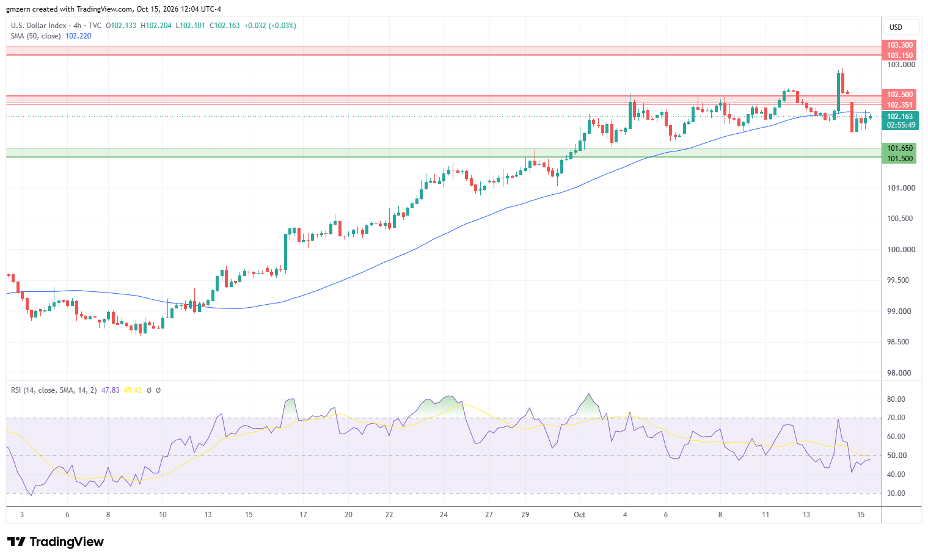Click the change value +0.032 (+0.03%)
Screen dimensions: 928x560
[x=270, y=26]
